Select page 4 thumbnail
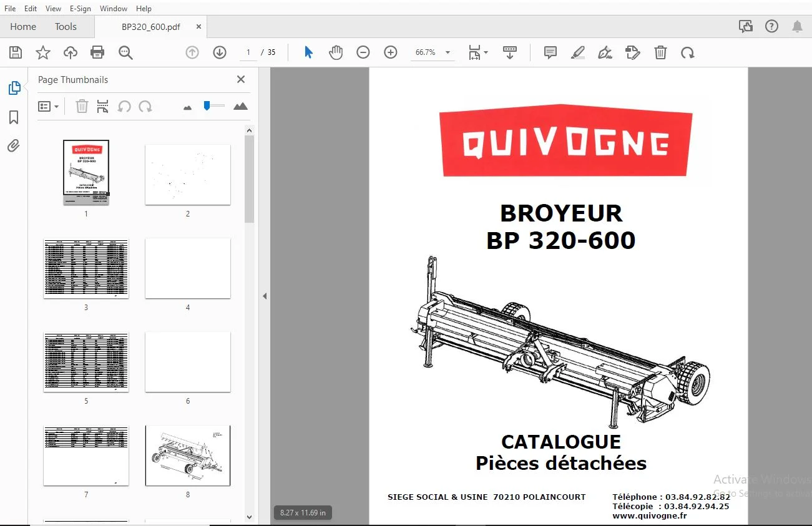Screen dimensions: 812x526 188,268
